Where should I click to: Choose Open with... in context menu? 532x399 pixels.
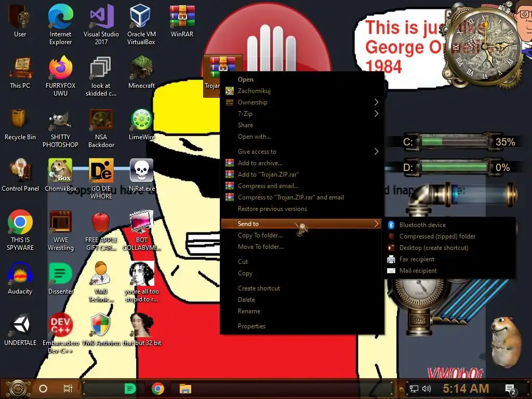click(x=302, y=137)
